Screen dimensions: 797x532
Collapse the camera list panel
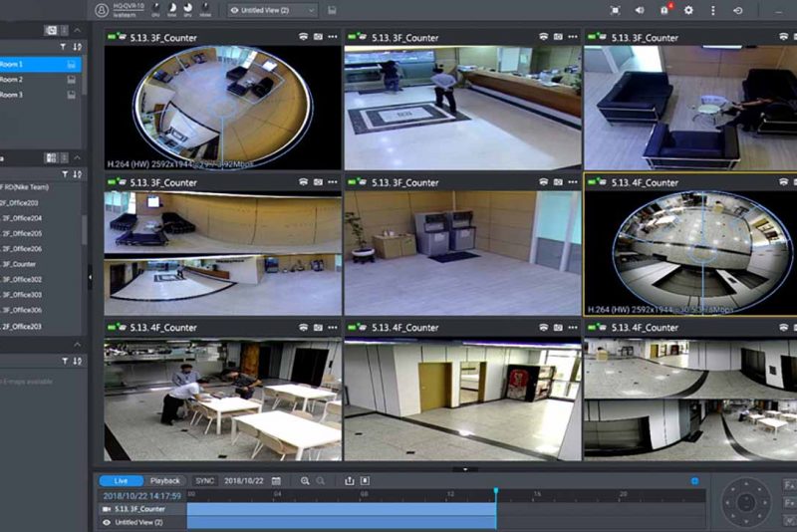(78, 157)
